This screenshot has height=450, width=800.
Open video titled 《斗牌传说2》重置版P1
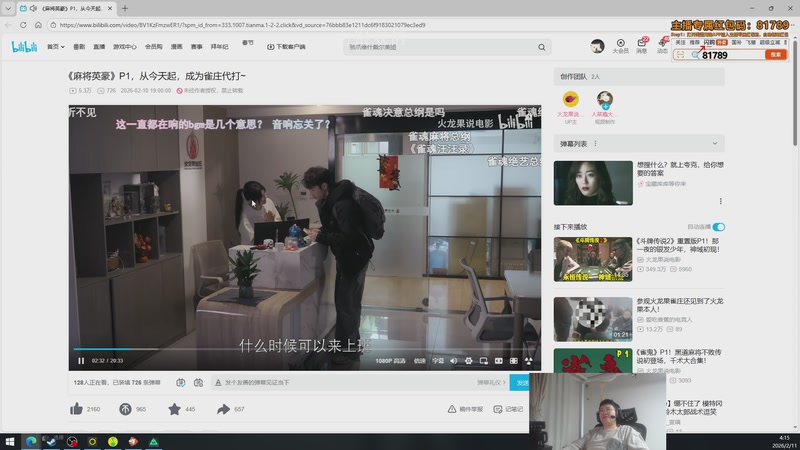[678, 245]
